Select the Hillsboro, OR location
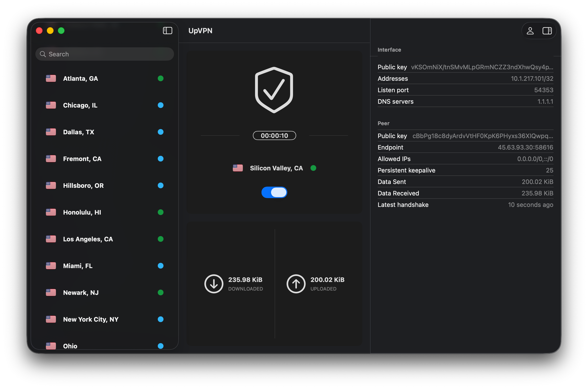This screenshot has width=588, height=389. (x=104, y=186)
